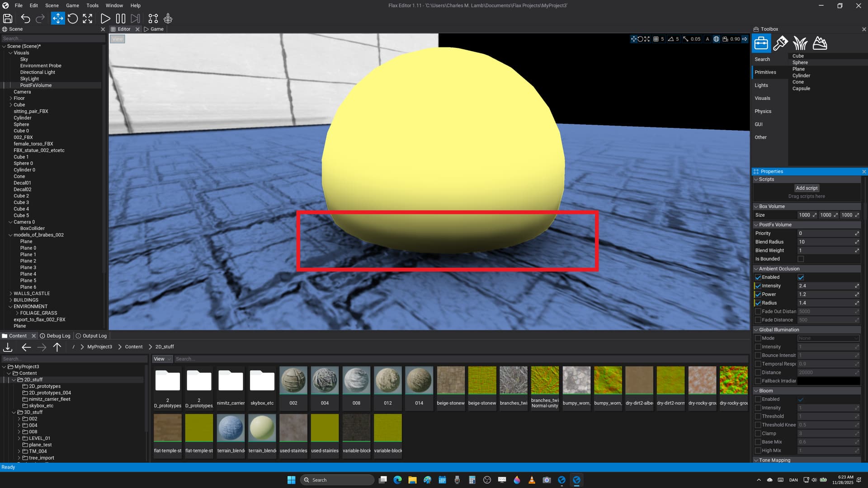Screen dimensions: 868x488
Task: Toggle the Is Bounded checkbox
Action: point(801,259)
